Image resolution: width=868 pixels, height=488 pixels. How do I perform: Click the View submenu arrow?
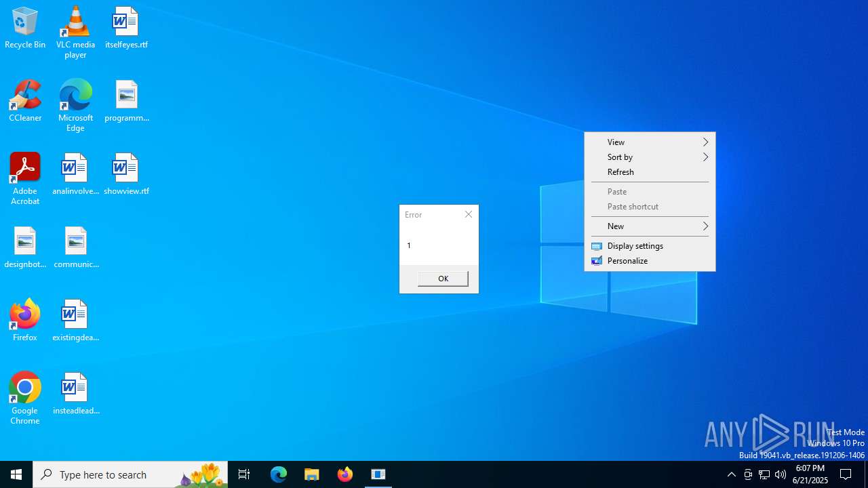pyautogui.click(x=705, y=142)
